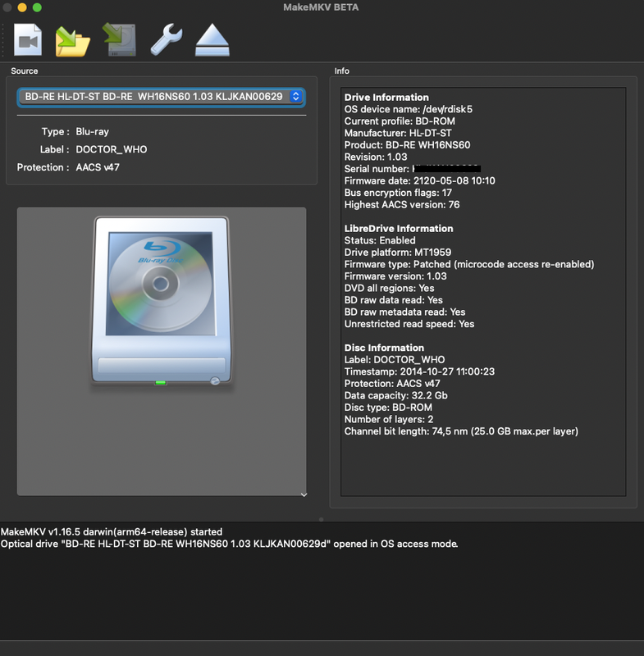Viewport: 644px width, 656px height.
Task: Select the Drive Information heading
Action: pos(386,98)
